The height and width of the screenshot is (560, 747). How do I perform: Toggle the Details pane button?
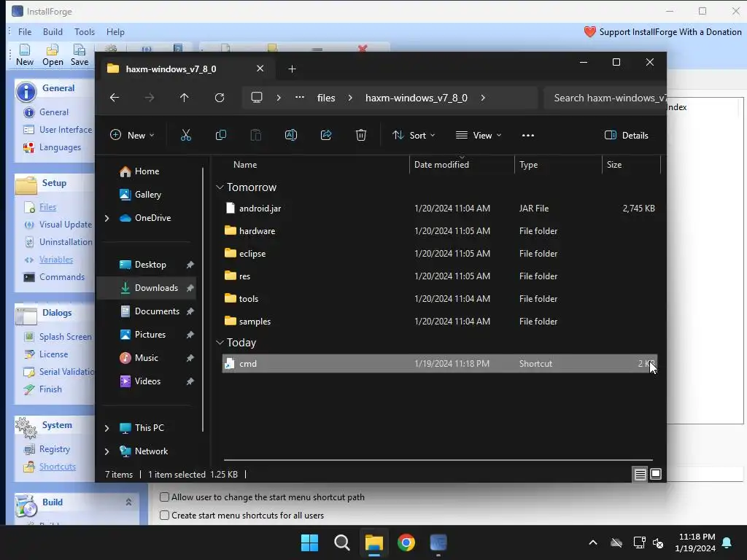pos(626,135)
